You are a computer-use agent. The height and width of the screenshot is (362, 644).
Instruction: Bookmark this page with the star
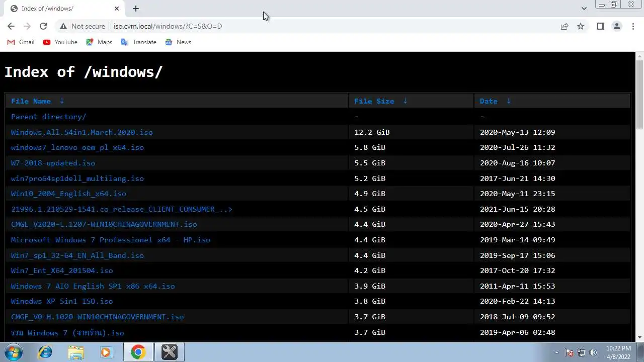click(581, 26)
